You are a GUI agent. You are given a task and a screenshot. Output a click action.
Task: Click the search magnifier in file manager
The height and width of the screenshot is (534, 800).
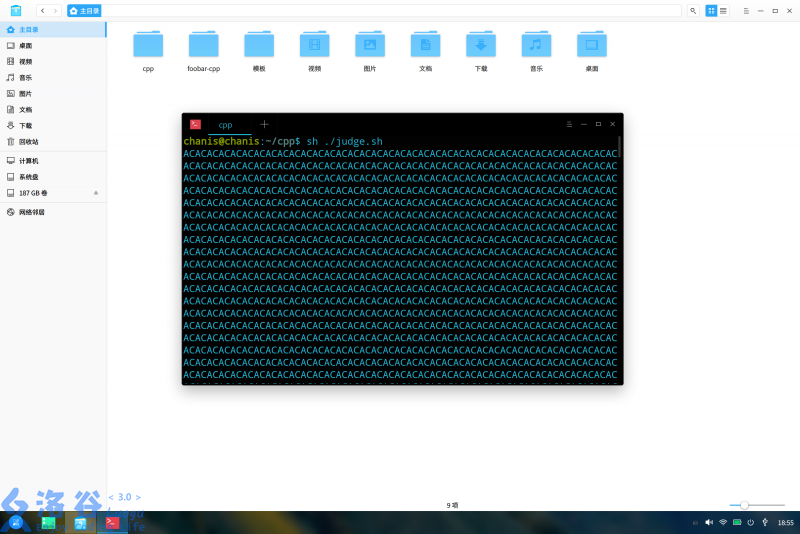click(693, 10)
